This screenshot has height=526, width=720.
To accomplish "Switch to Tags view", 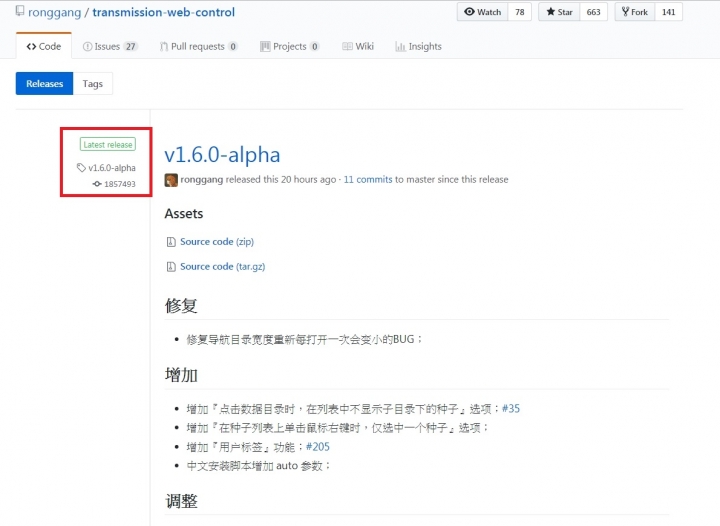I will pos(93,84).
